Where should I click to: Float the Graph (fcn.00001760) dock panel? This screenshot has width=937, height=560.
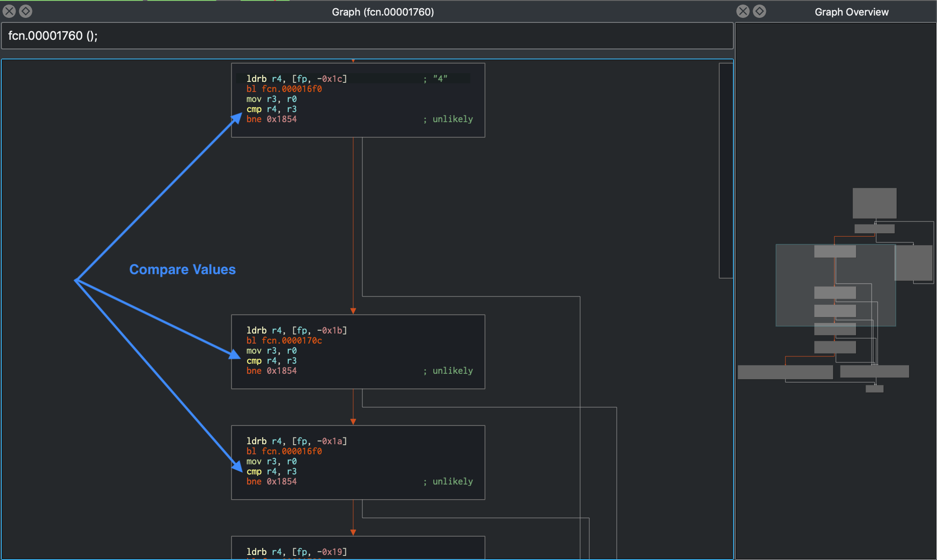pyautogui.click(x=26, y=11)
